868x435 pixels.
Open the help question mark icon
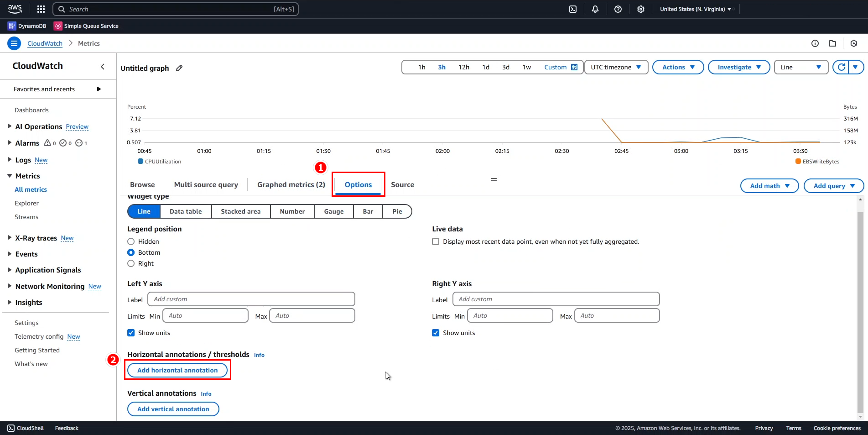pos(618,9)
